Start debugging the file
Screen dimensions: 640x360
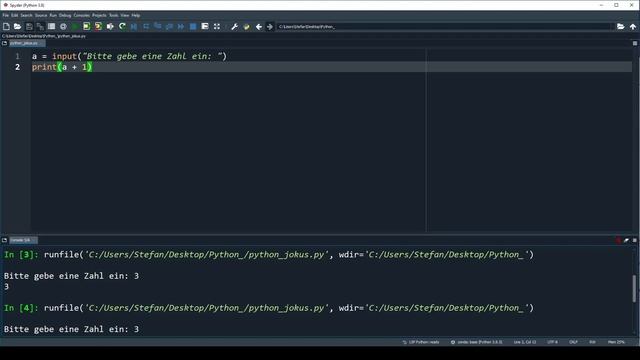(134, 27)
